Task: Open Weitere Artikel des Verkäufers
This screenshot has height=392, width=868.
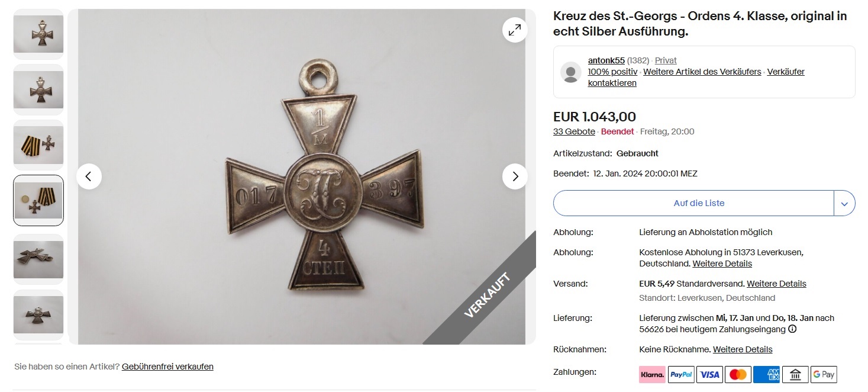Action: 702,72
